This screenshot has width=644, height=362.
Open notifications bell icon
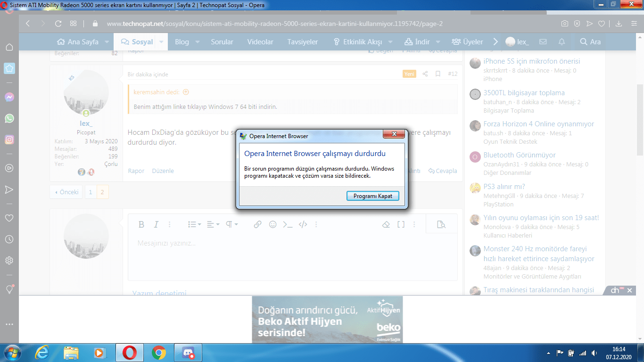[x=561, y=42]
